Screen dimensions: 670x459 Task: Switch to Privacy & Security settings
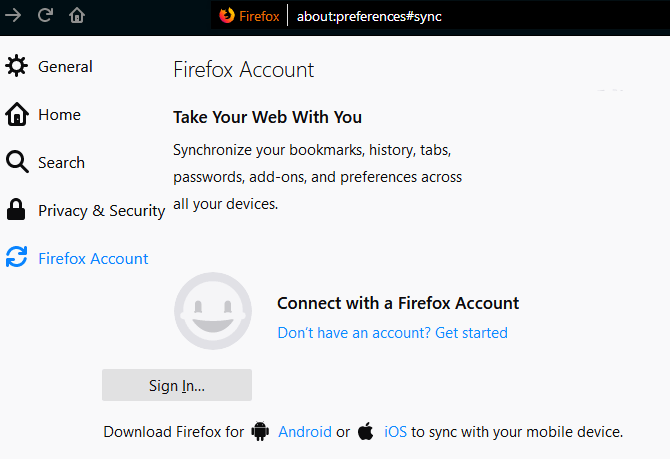pyautogui.click(x=101, y=210)
